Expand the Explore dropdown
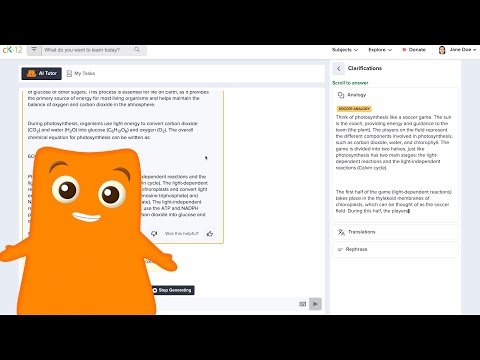 pyautogui.click(x=380, y=50)
